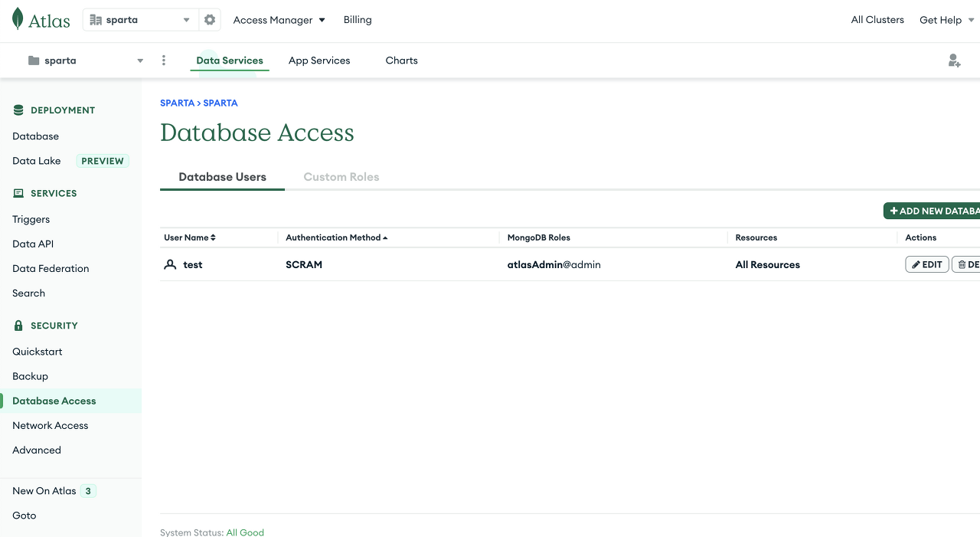This screenshot has height=537, width=980.
Task: Click the SPARTA project breadcrumb link
Action: (x=220, y=103)
